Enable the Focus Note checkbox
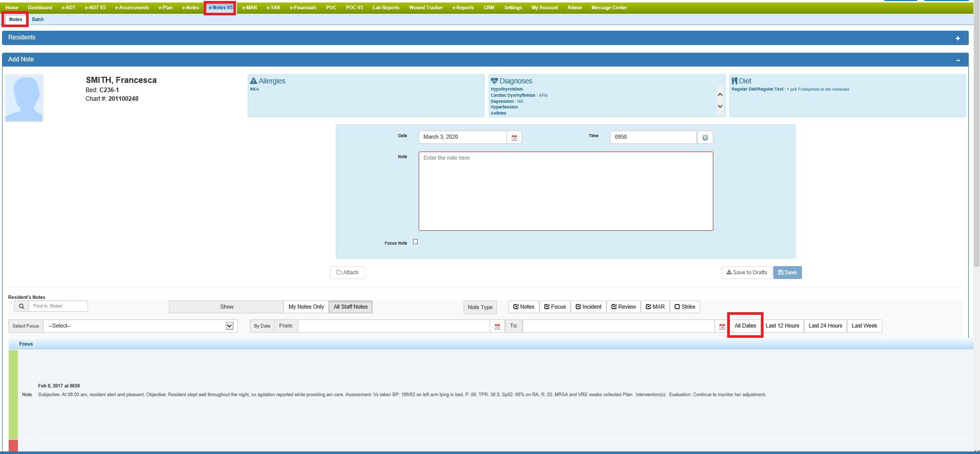Screen dimensions: 980x454 [415, 242]
